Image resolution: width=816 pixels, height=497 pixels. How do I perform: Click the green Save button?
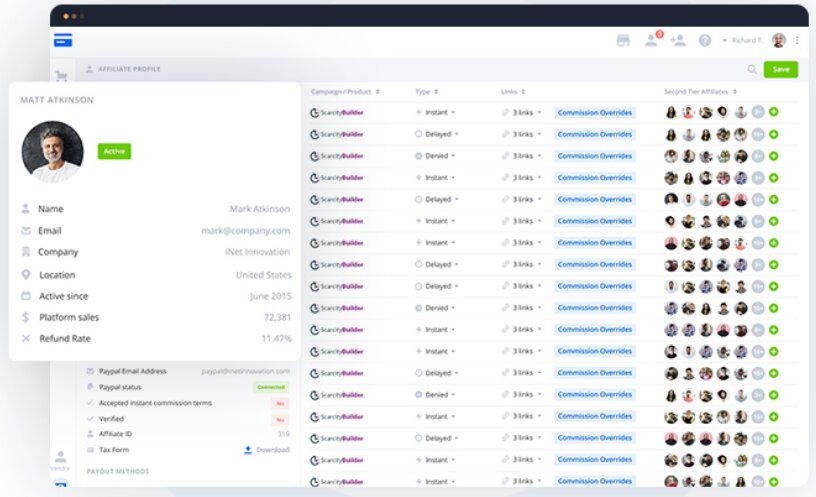click(x=781, y=69)
